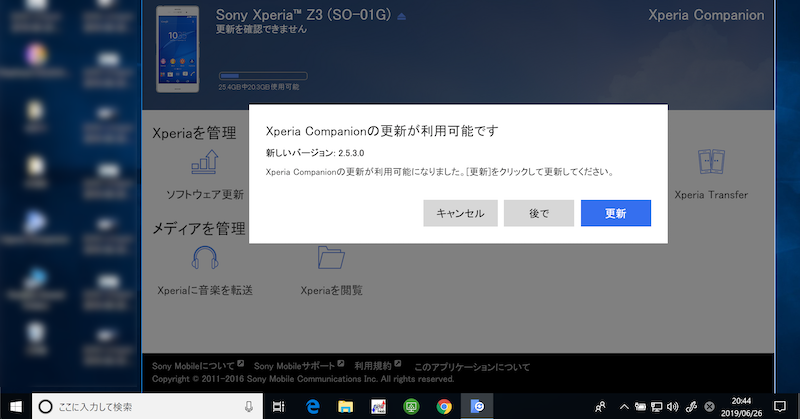Click the Xperia Z3 phone thumbnail
Image resolution: width=800 pixels, height=419 pixels.
pyautogui.click(x=178, y=50)
